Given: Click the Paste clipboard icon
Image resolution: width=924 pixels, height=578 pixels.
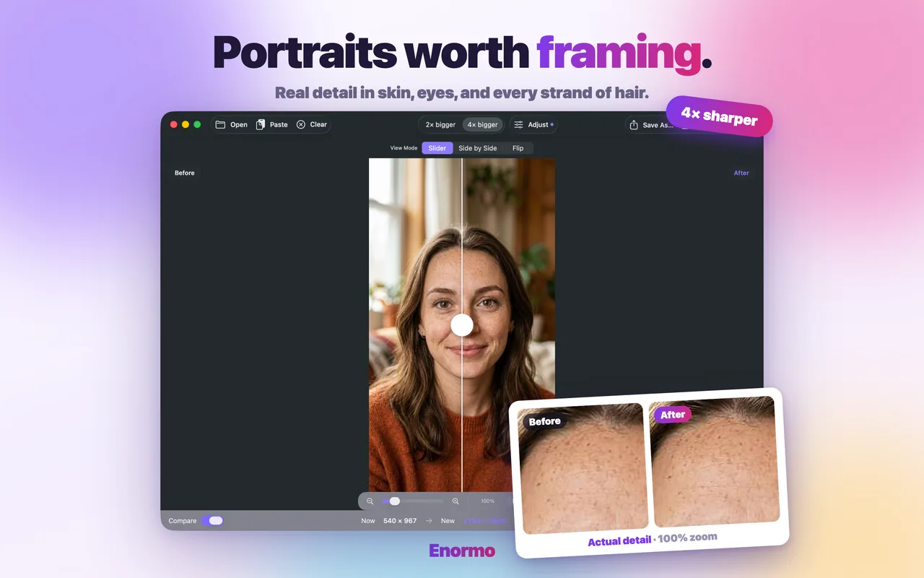Looking at the screenshot, I should [261, 124].
